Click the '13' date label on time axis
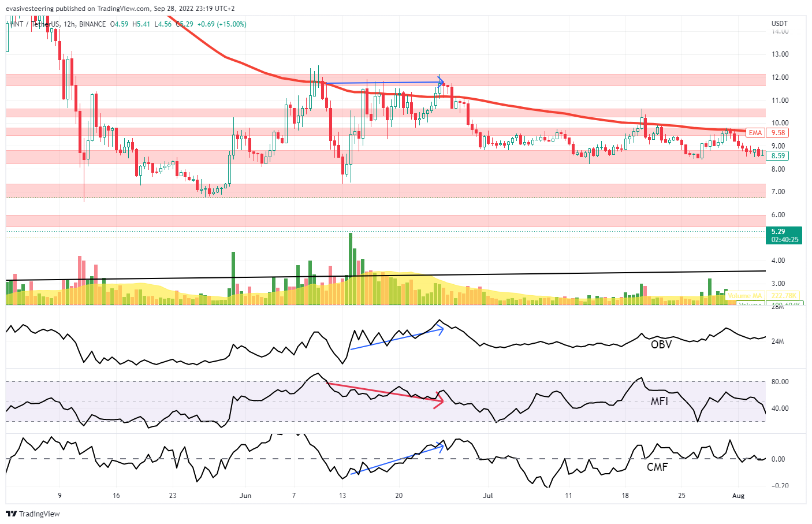Image resolution: width=812 pixels, height=524 pixels. point(342,496)
